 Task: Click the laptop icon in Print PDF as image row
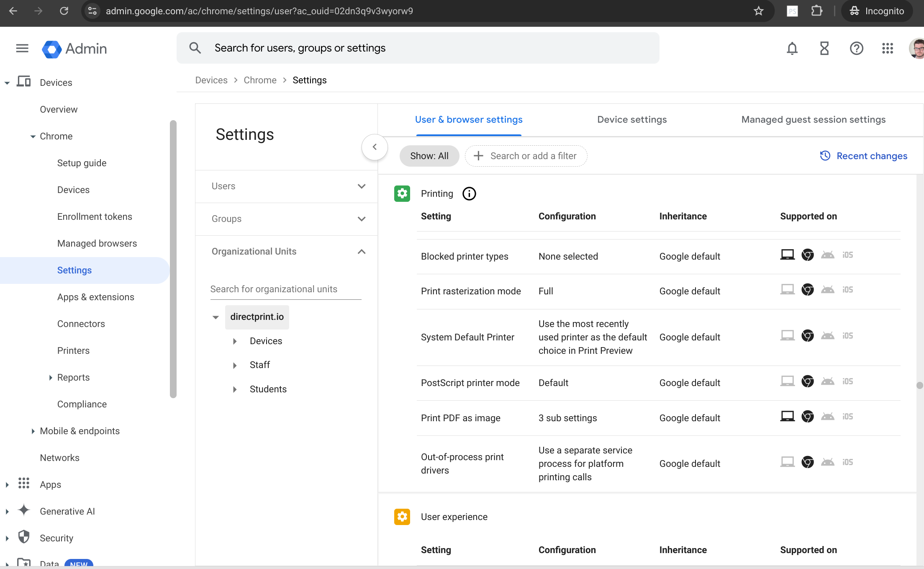[x=788, y=416]
